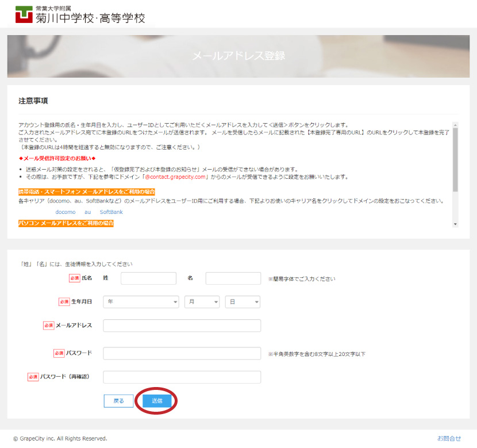Open the 月 birth month dropdown

point(202,302)
